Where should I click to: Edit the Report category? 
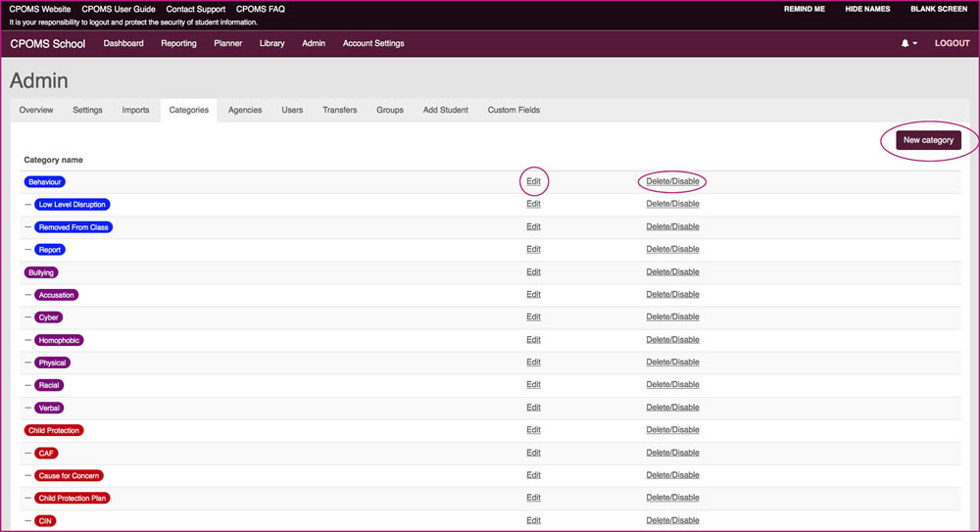pyautogui.click(x=533, y=249)
